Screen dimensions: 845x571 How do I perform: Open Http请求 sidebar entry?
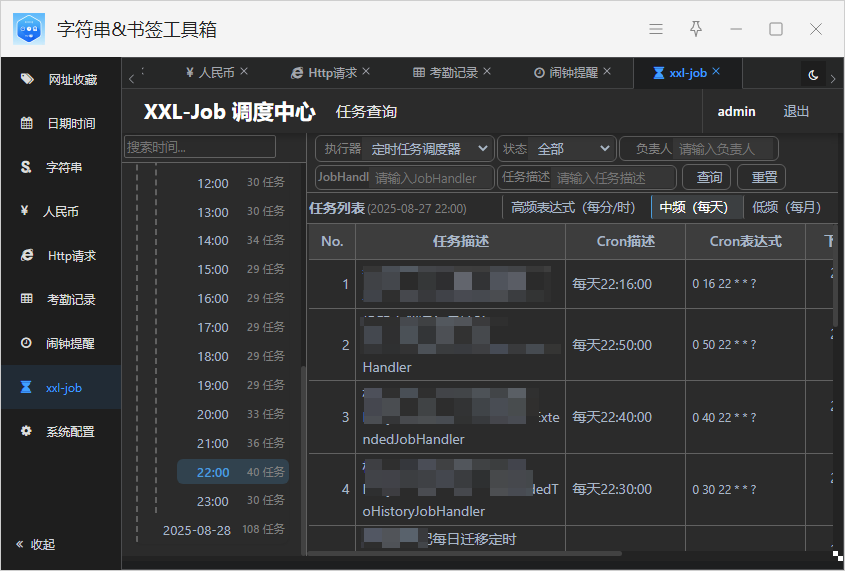point(60,255)
